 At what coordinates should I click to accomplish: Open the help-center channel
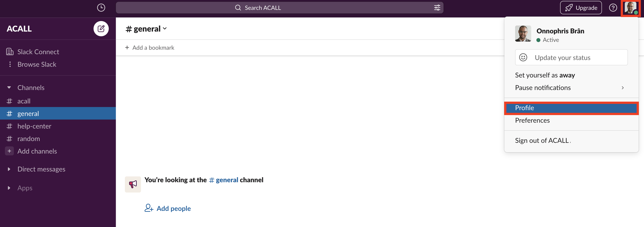(58, 126)
